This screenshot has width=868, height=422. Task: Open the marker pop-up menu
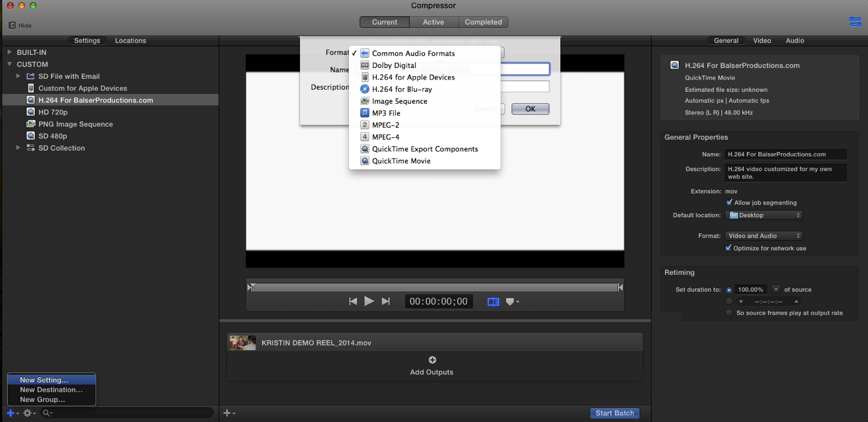512,301
